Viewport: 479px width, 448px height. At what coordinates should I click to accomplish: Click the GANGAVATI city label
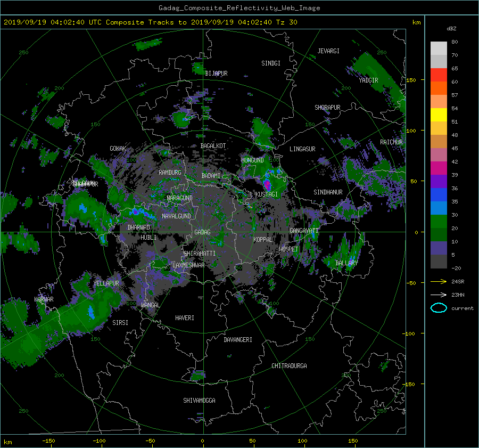304,231
